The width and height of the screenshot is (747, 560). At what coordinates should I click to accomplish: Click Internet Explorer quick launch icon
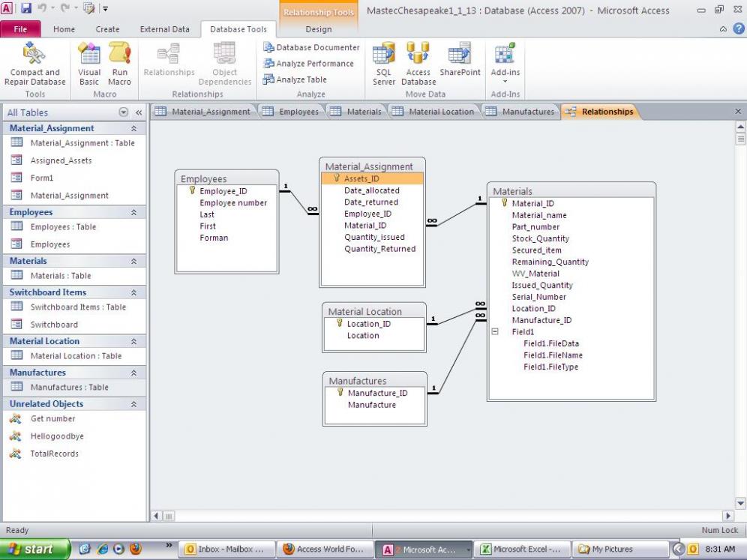pos(103,549)
